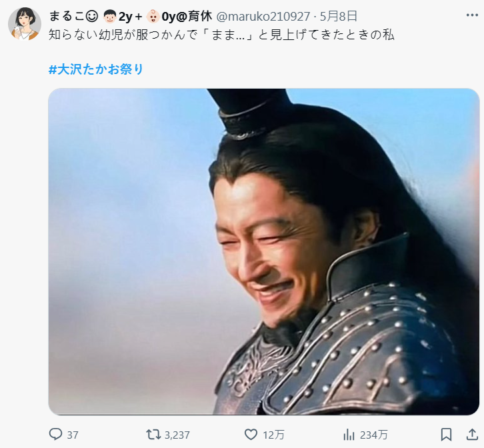Click the 3,237 retweet count
The height and width of the screenshot is (448, 484).
click(x=177, y=435)
